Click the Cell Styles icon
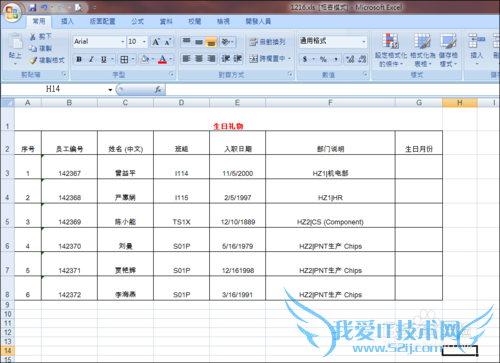 coord(448,41)
